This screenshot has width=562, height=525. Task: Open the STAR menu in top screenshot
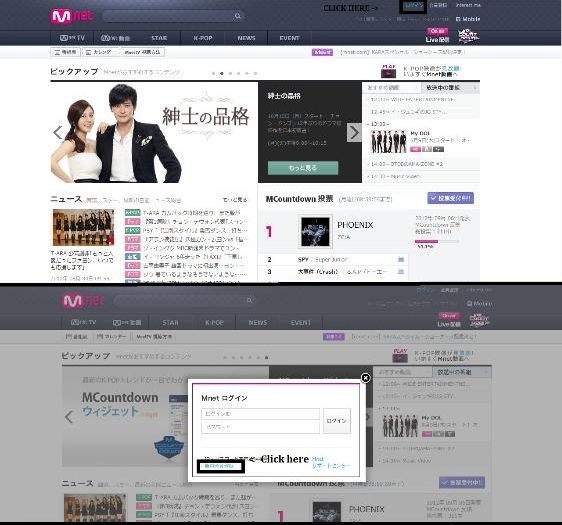click(159, 38)
